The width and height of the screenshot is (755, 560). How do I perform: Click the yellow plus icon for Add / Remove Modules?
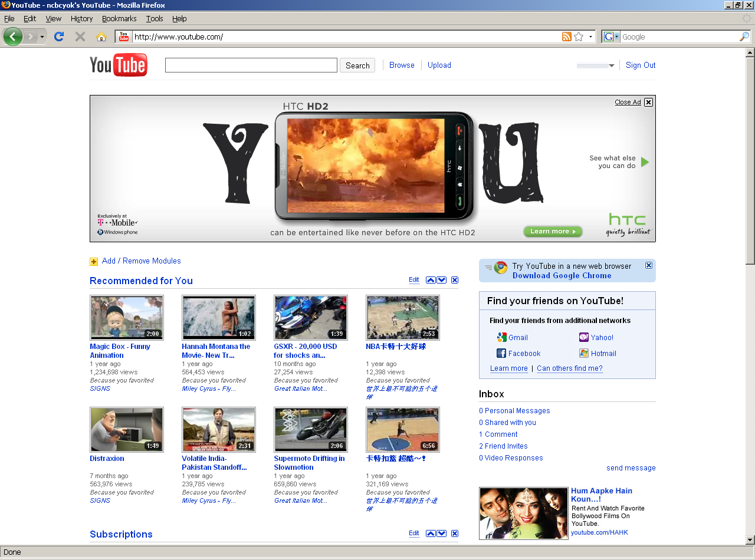(x=94, y=262)
